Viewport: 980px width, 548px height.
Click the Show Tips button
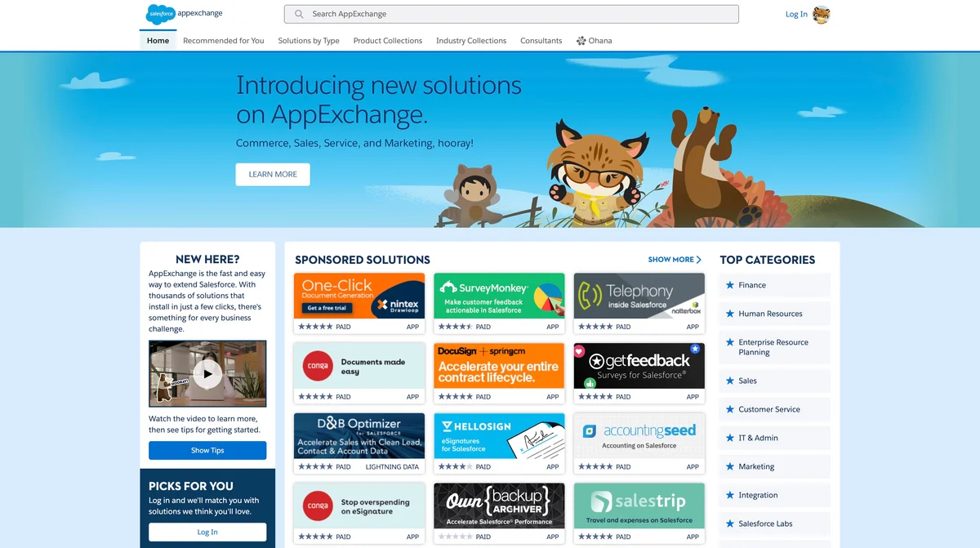click(207, 450)
